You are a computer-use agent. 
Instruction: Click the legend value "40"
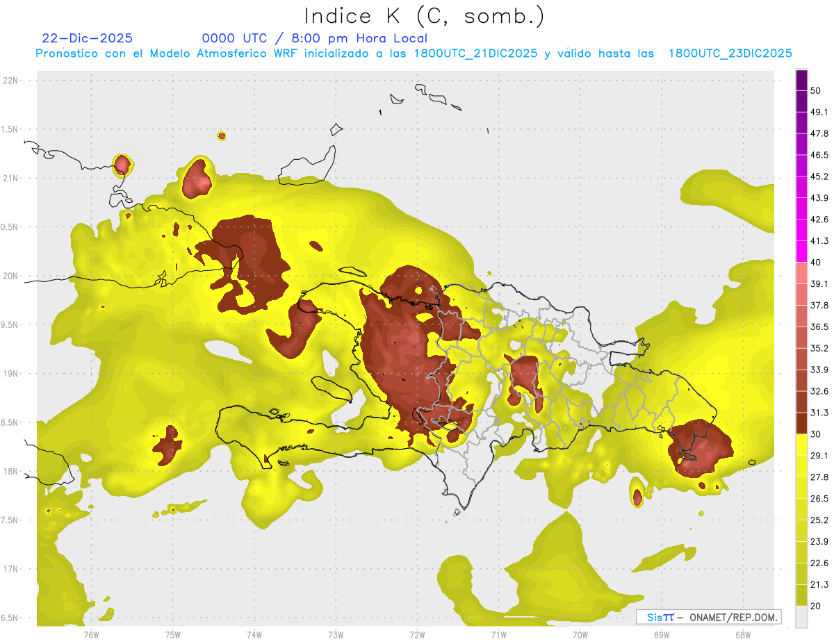(817, 263)
